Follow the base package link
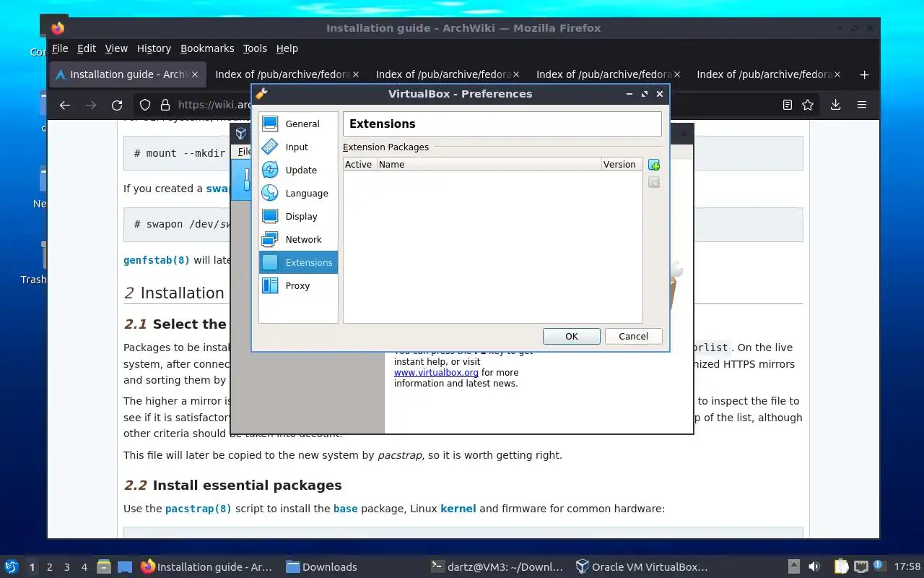This screenshot has height=578, width=924. click(x=345, y=509)
